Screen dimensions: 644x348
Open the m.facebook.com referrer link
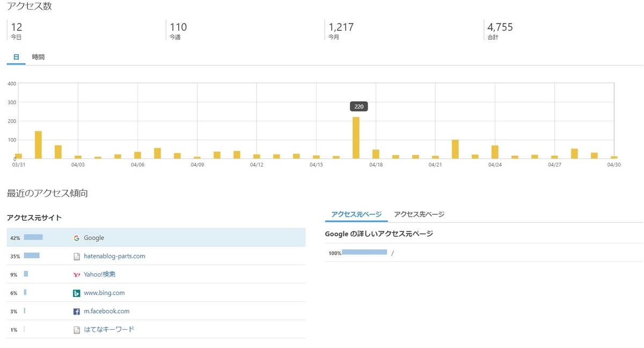coord(106,311)
